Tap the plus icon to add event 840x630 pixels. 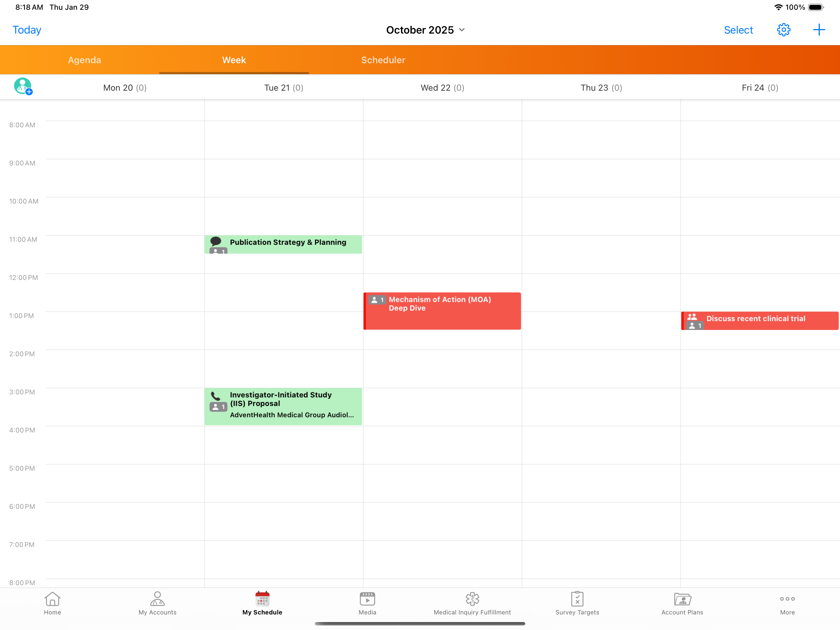coord(819,30)
